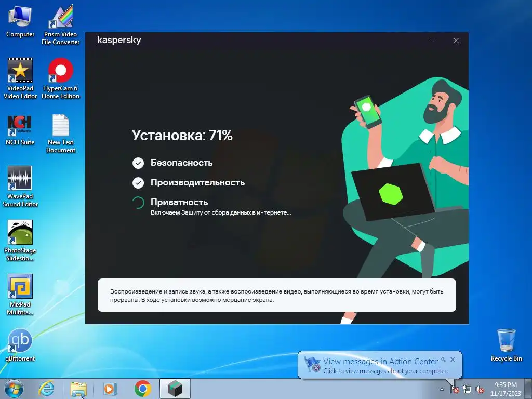Screen dimensions: 532x399
Task: Open Windows Media Player taskbar icon
Action: [x=110, y=389]
